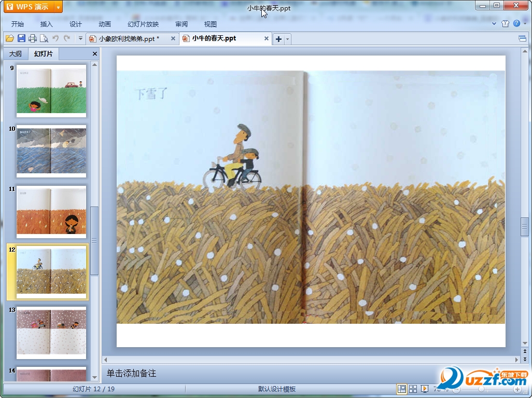The image size is (532, 398).
Task: Switch to the 幻灯片 slides tab
Action: coord(44,53)
